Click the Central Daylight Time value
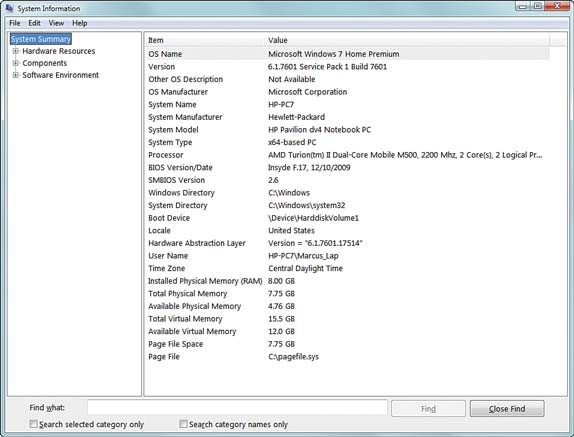This screenshot has height=437, width=574. 305,268
